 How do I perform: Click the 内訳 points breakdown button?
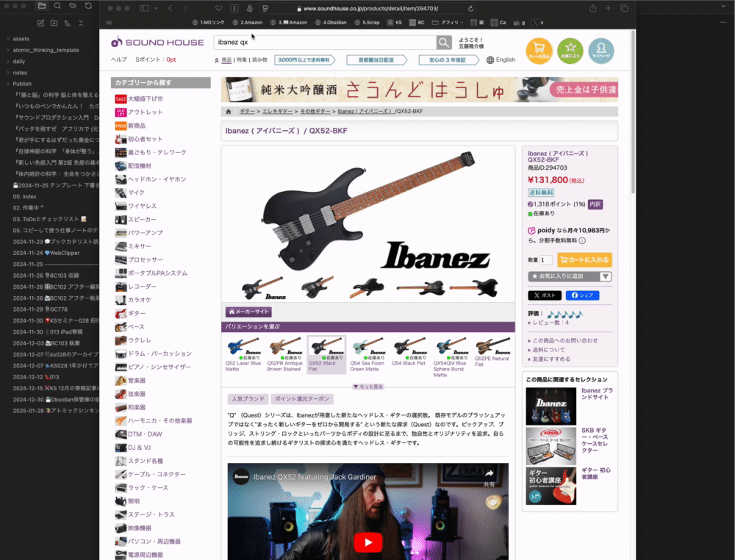click(595, 204)
